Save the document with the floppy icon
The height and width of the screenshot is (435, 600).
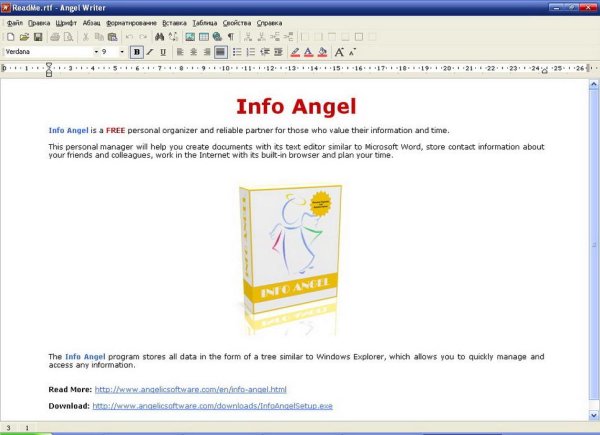(x=38, y=37)
